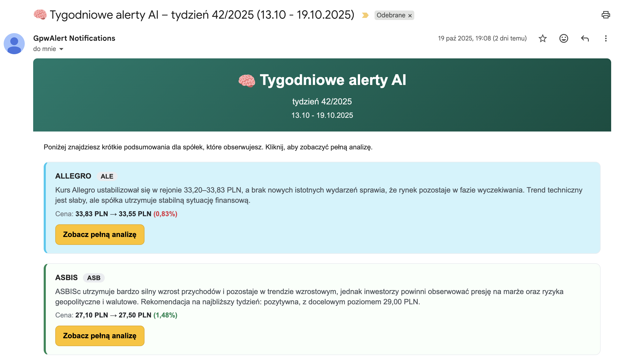The image size is (618, 364).
Task: Click the email date '19 paź 2025, 19:08'
Action: pos(482,38)
